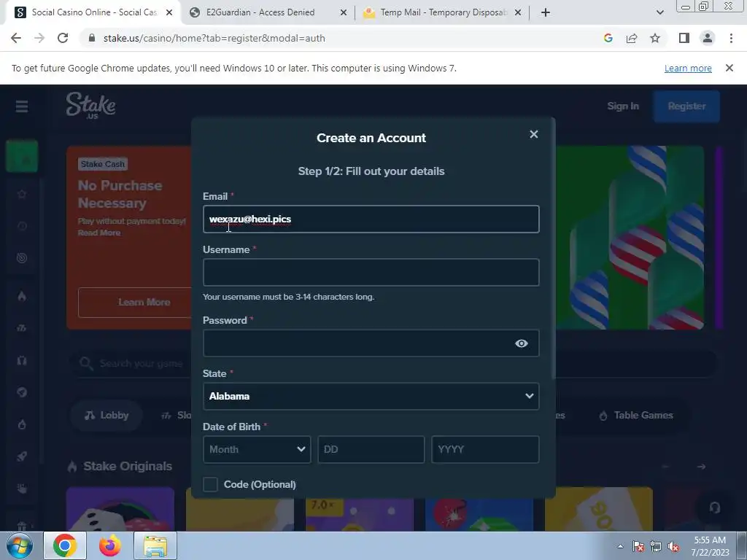Click the network tray icon
Viewport: 747px width, 560px height.
click(656, 547)
